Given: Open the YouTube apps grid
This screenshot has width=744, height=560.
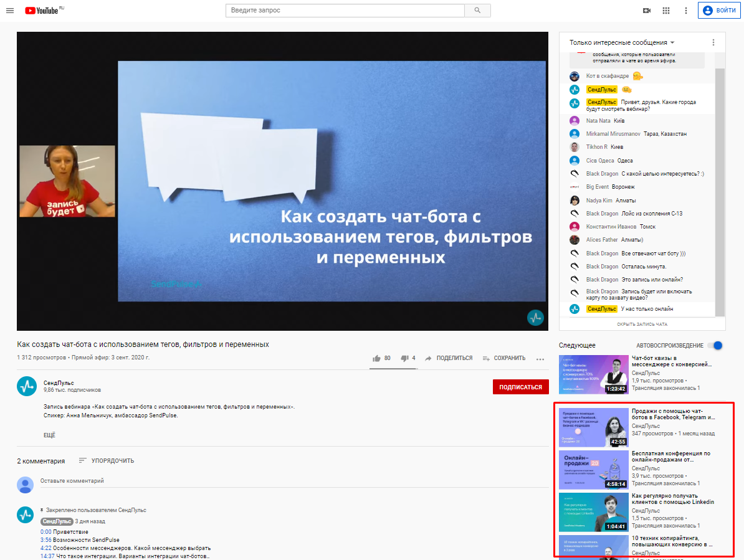Looking at the screenshot, I should (x=666, y=11).
